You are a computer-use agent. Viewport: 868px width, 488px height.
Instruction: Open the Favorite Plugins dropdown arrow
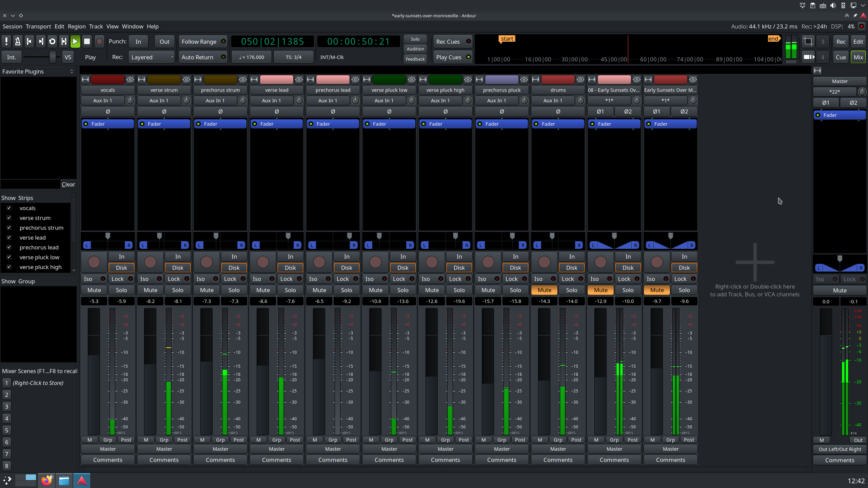pyautogui.click(x=72, y=72)
